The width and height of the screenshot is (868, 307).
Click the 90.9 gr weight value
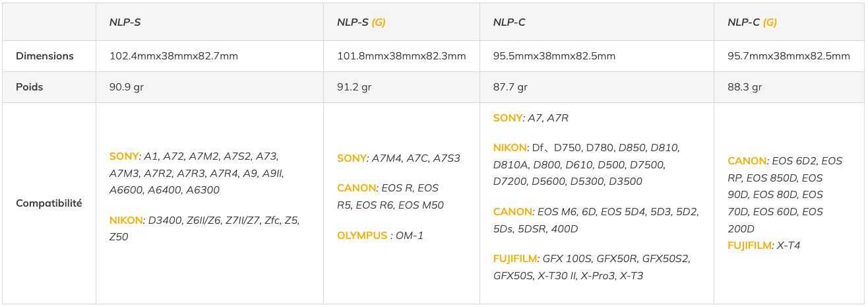[127, 87]
